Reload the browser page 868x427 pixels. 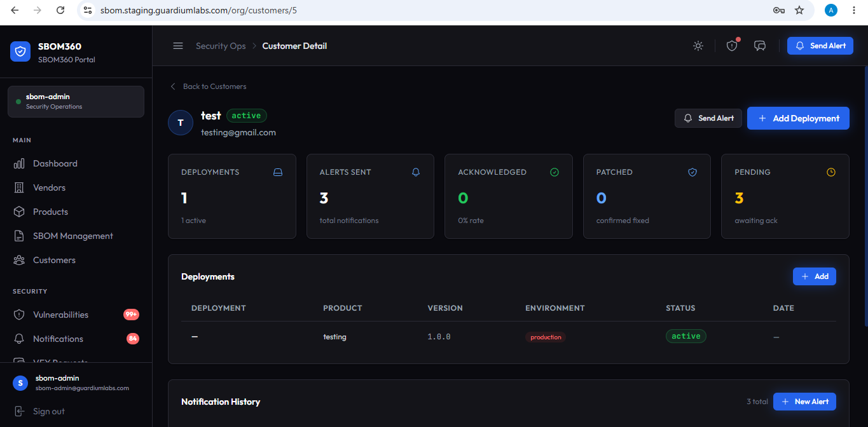click(x=60, y=10)
